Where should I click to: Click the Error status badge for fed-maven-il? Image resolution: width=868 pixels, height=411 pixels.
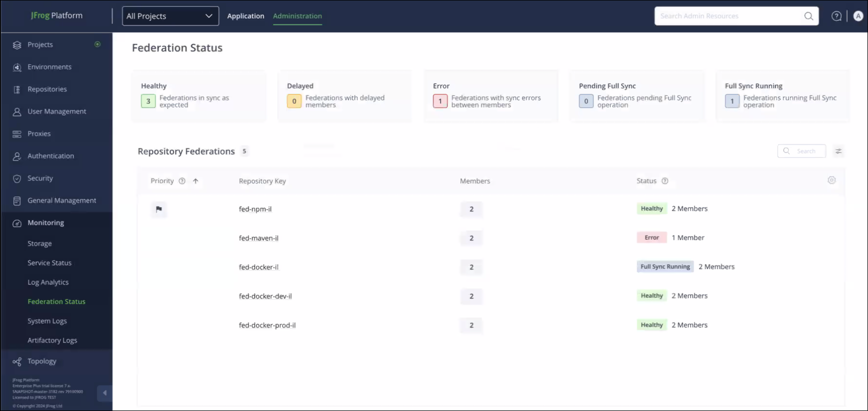(x=651, y=237)
